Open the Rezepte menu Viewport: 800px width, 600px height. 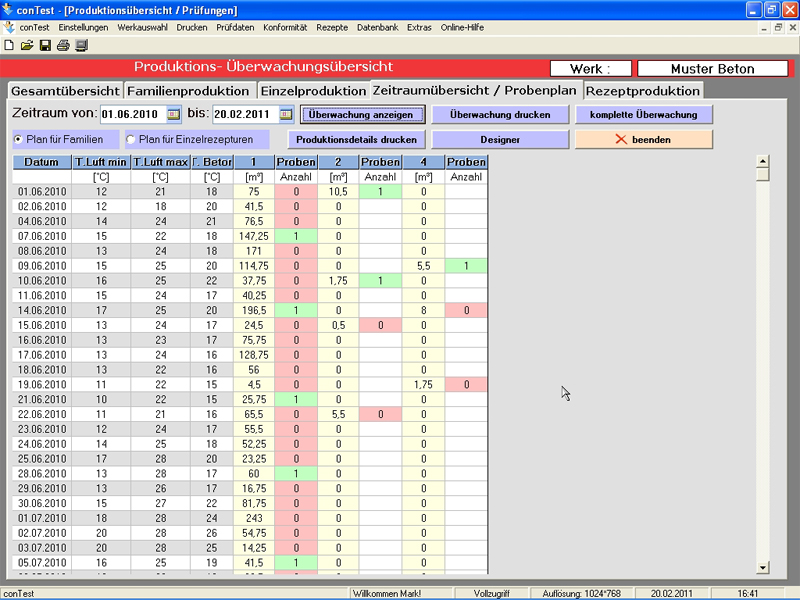[x=332, y=28]
